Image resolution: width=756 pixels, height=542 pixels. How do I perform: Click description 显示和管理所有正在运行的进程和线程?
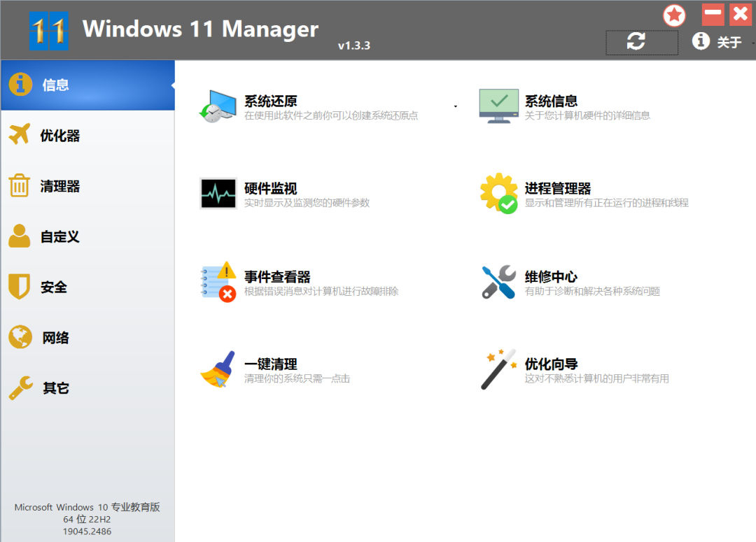[606, 203]
